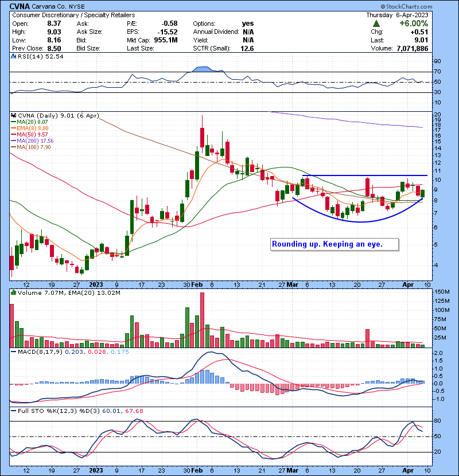Click the RSI value 52.54
The image size is (459, 476).
[53, 56]
